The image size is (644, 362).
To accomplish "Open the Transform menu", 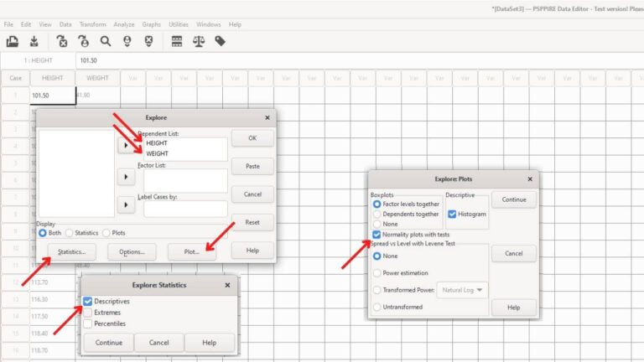I will click(93, 24).
